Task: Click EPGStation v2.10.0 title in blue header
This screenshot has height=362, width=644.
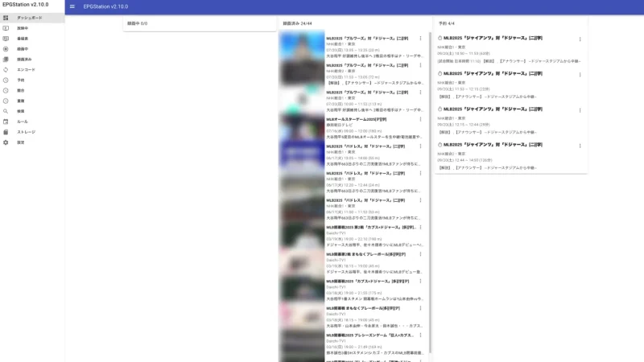Action: click(x=105, y=6)
